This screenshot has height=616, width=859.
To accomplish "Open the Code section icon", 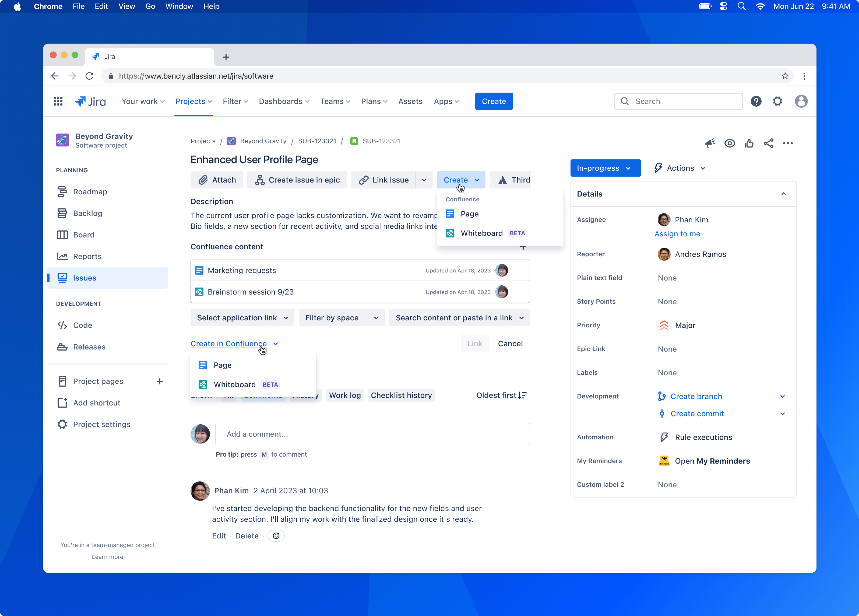I will (62, 325).
